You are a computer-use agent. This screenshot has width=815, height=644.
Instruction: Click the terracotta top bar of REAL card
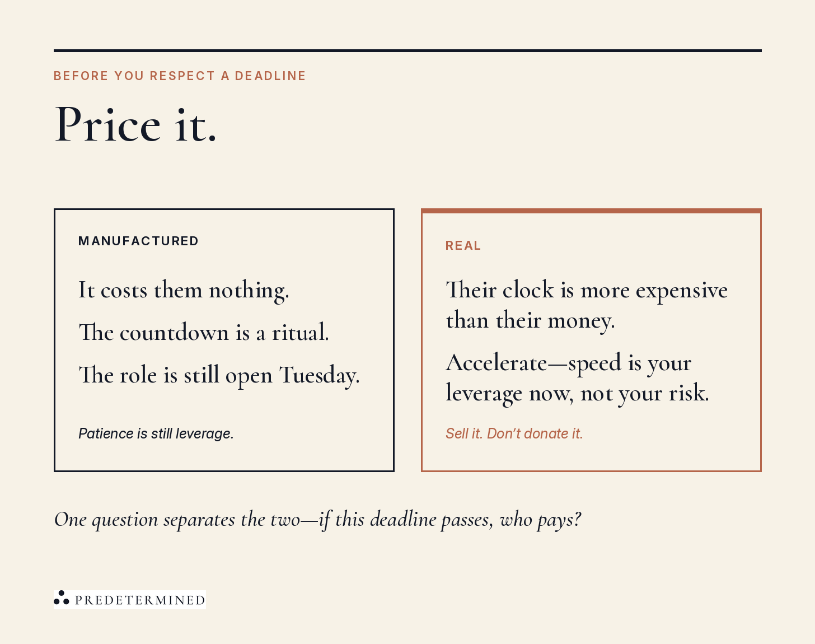pyautogui.click(x=591, y=211)
